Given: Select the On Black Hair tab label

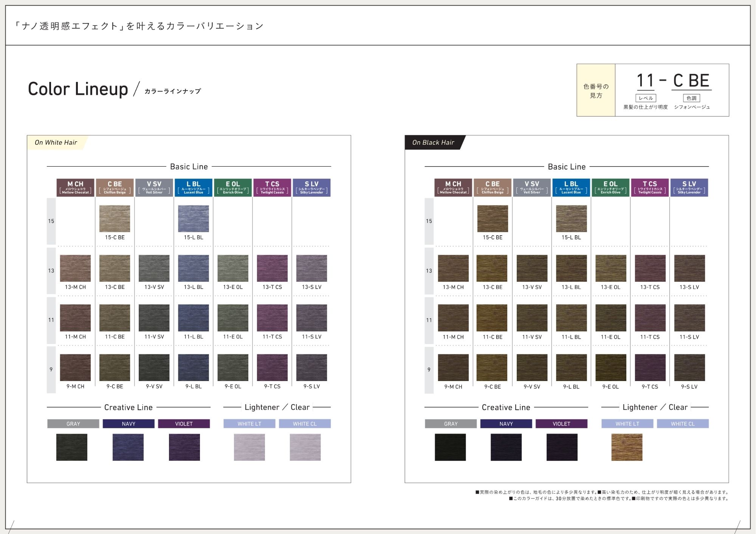Looking at the screenshot, I should click(433, 142).
